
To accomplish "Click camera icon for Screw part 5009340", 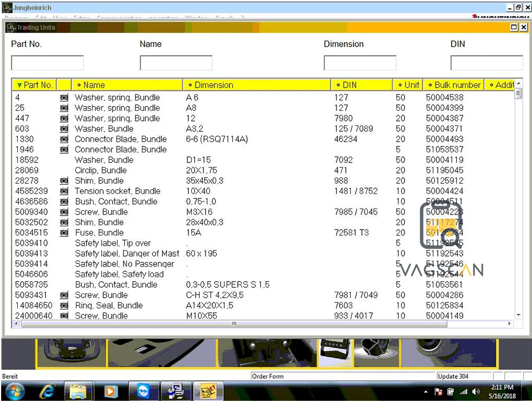I will pyautogui.click(x=64, y=212).
